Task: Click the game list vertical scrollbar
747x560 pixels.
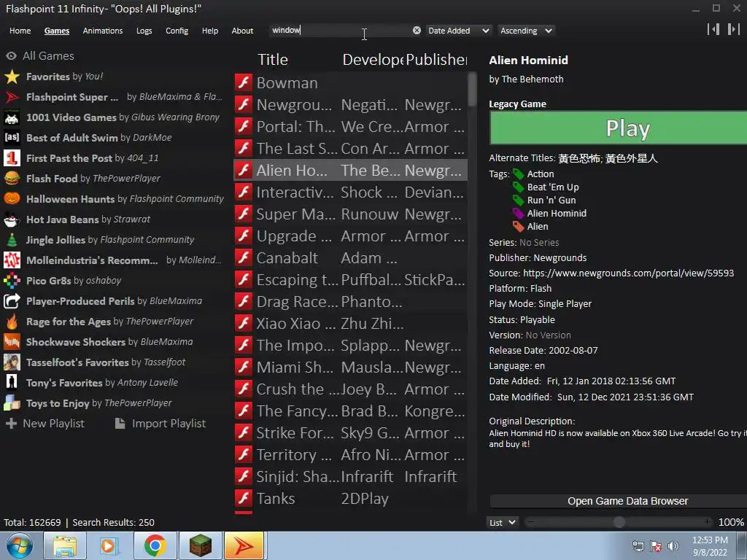Action: coord(472,88)
